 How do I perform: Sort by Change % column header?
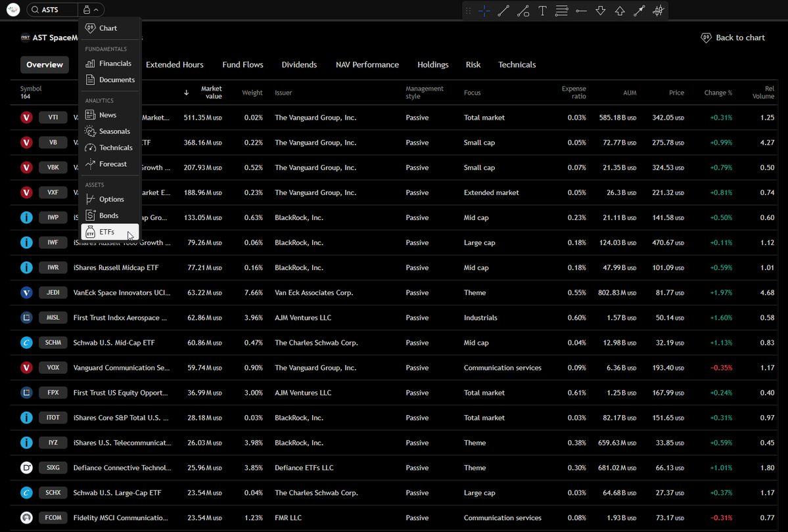point(718,93)
